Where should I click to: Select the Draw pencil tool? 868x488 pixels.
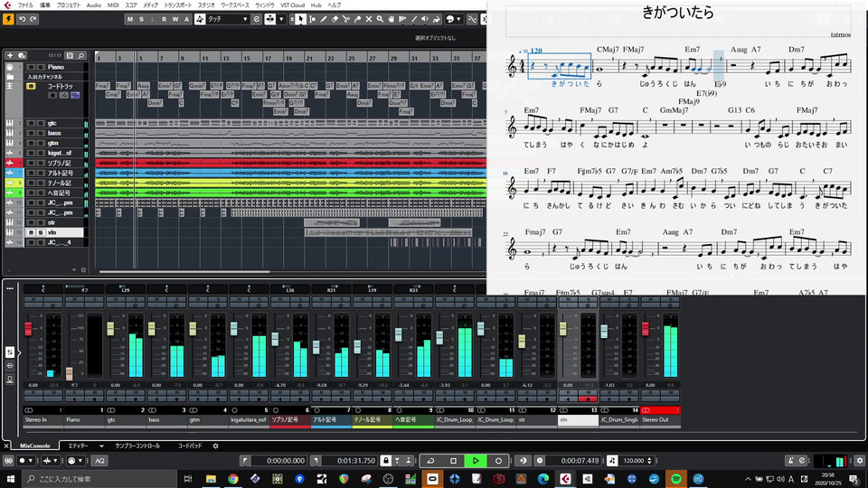tap(324, 19)
